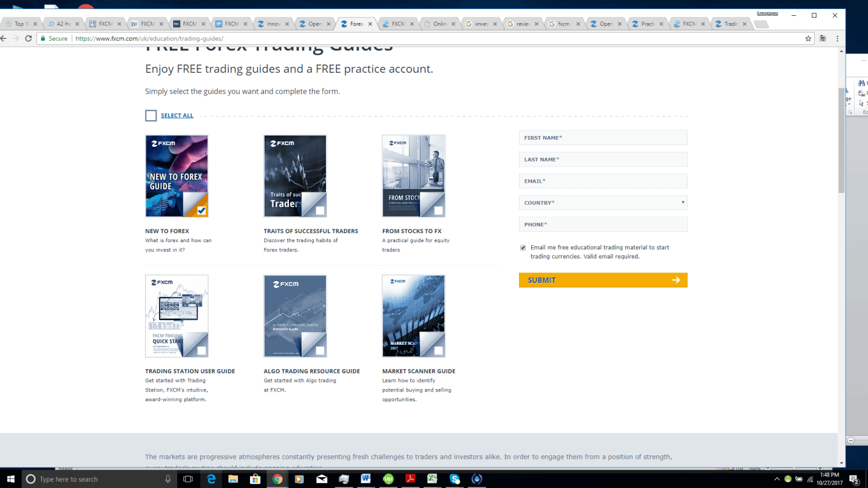Check the Market Scanner Guide checkbox

pyautogui.click(x=438, y=351)
